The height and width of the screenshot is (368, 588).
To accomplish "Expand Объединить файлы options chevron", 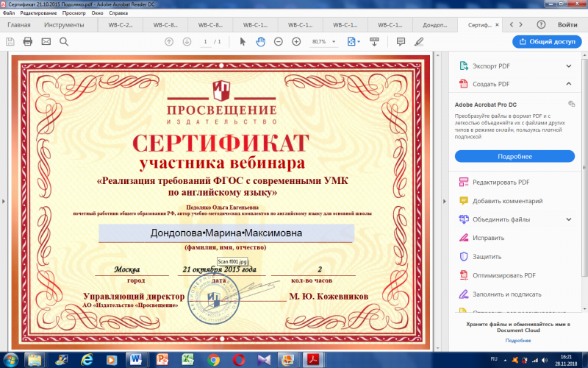I will (569, 219).
